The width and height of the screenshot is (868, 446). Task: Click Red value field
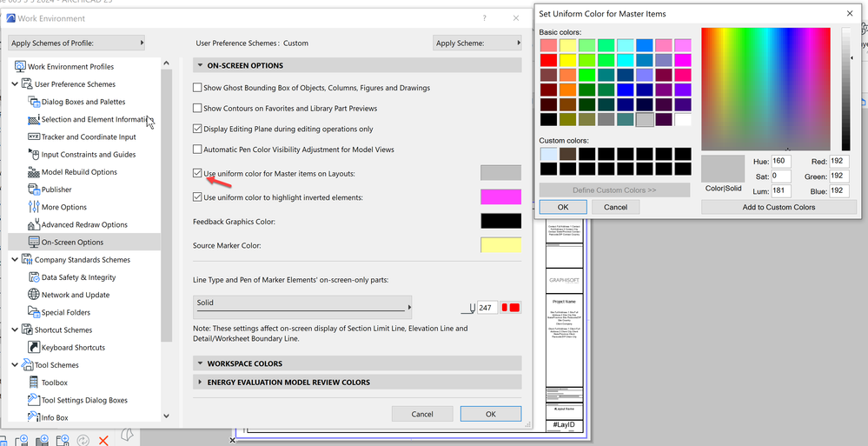840,162
